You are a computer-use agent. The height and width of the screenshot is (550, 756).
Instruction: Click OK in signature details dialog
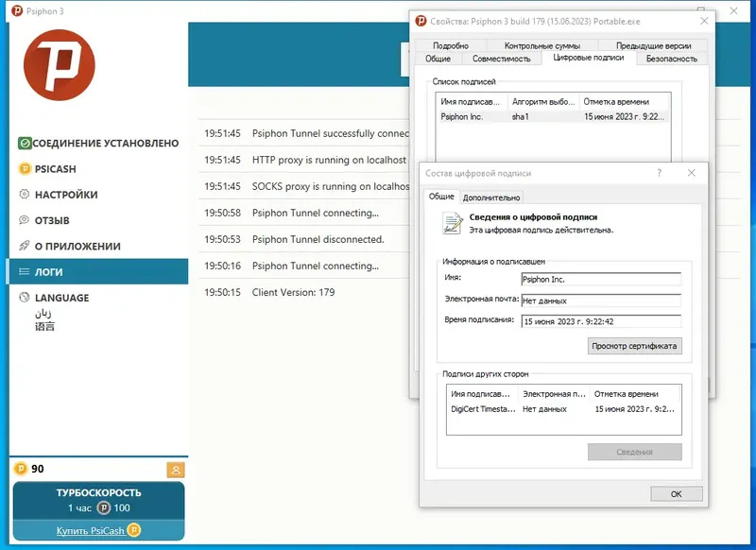click(x=676, y=494)
